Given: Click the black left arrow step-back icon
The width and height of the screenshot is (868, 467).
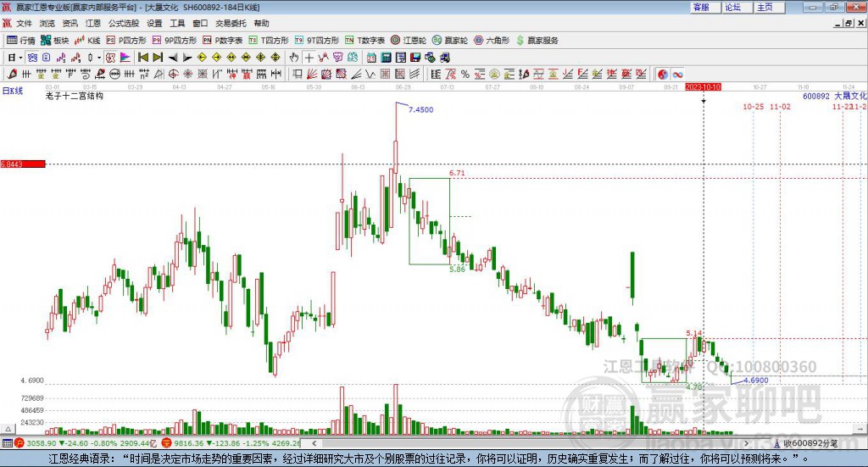Looking at the screenshot, I should pos(173,58).
